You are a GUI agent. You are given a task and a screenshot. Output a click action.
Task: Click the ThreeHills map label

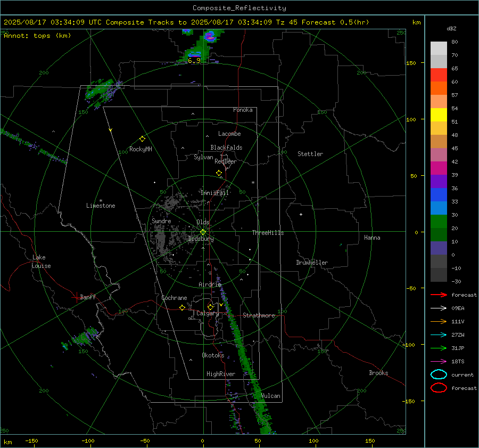coord(268,233)
